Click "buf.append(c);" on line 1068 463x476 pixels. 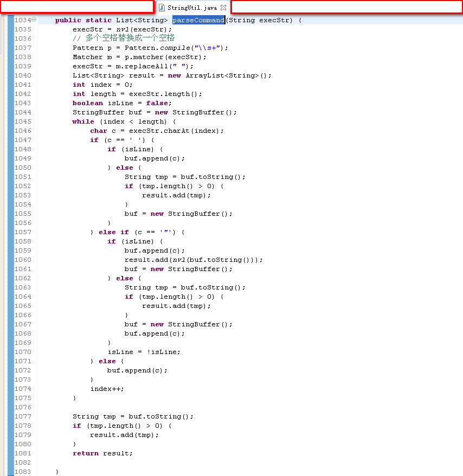coord(155,333)
